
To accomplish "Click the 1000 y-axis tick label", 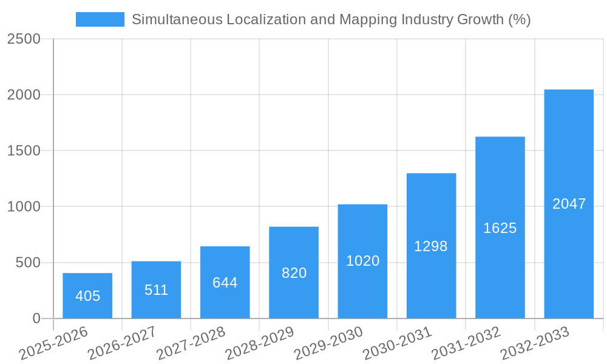I will (x=24, y=206).
